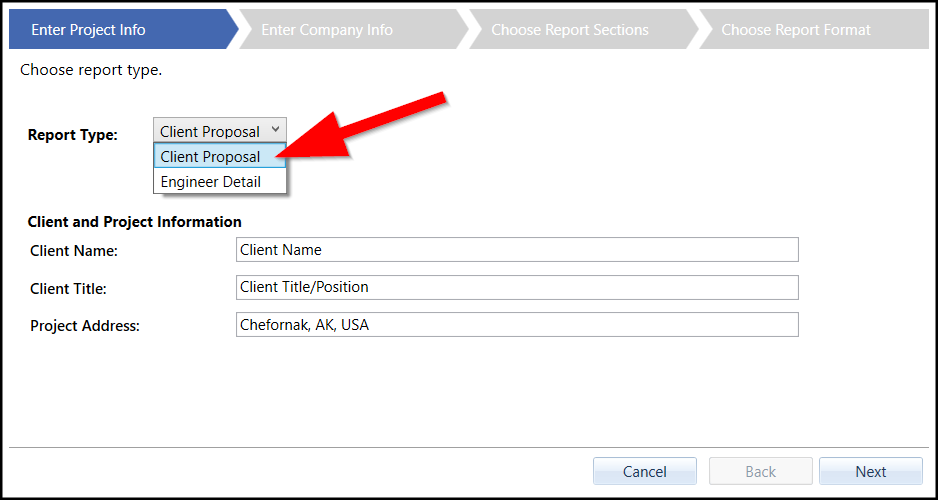This screenshot has width=938, height=500.
Task: Click the Report Type dropdown chevron arrow
Action: click(276, 130)
